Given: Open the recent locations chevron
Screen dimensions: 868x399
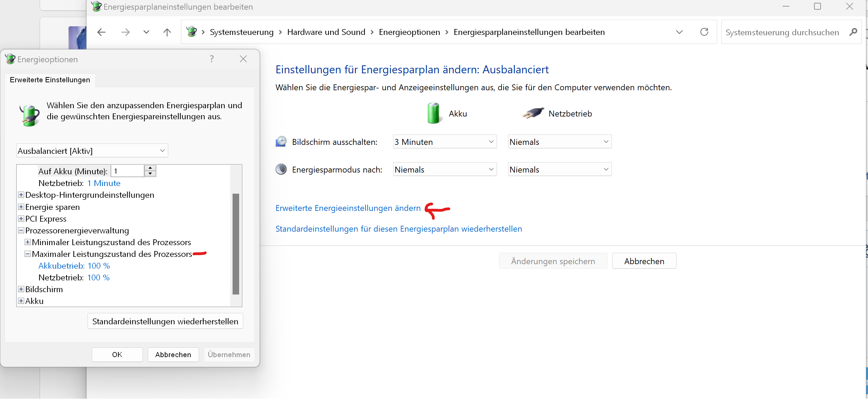Looking at the screenshot, I should tap(146, 32).
